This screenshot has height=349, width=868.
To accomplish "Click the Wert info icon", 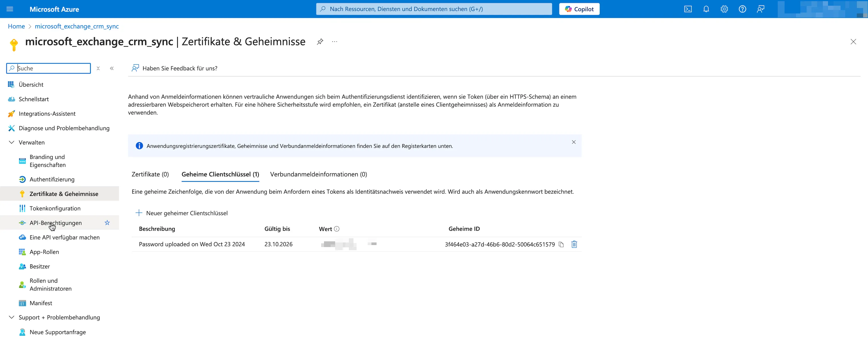I will click(337, 229).
